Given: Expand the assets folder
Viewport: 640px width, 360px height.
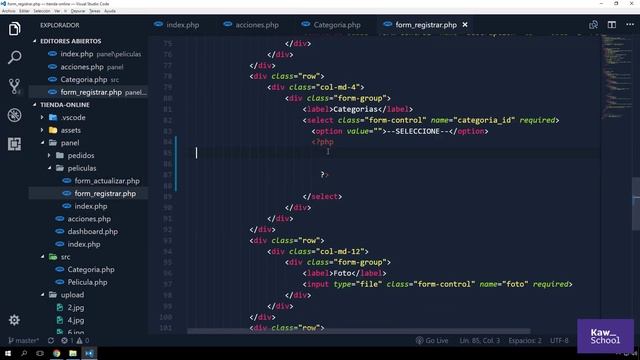Looking at the screenshot, I should coord(71,130).
